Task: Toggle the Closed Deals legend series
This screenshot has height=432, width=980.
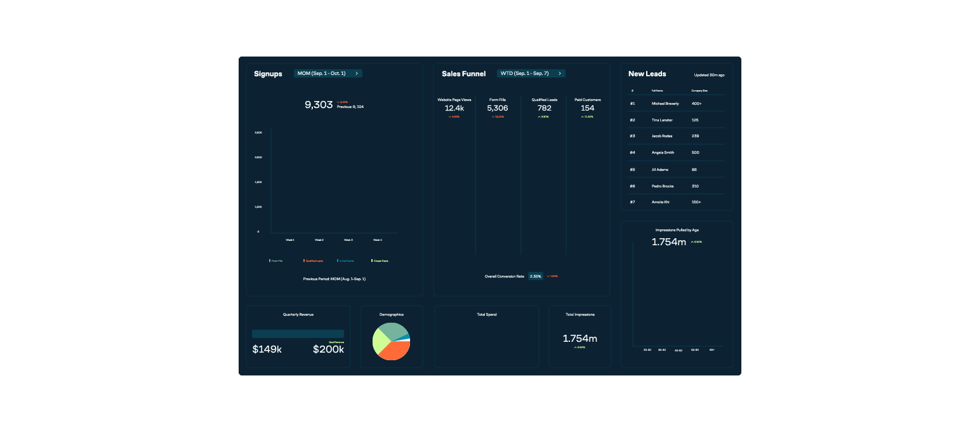Action: point(380,260)
